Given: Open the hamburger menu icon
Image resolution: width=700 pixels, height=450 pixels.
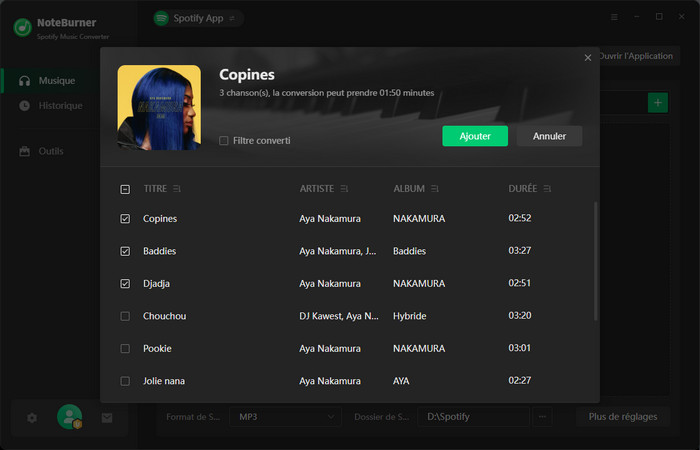Looking at the screenshot, I should click(614, 17).
